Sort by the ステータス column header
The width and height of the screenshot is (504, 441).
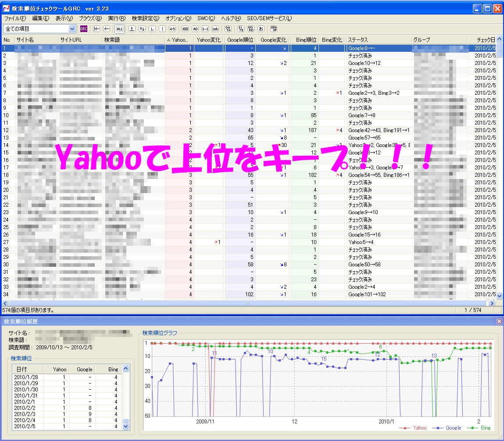(x=379, y=40)
